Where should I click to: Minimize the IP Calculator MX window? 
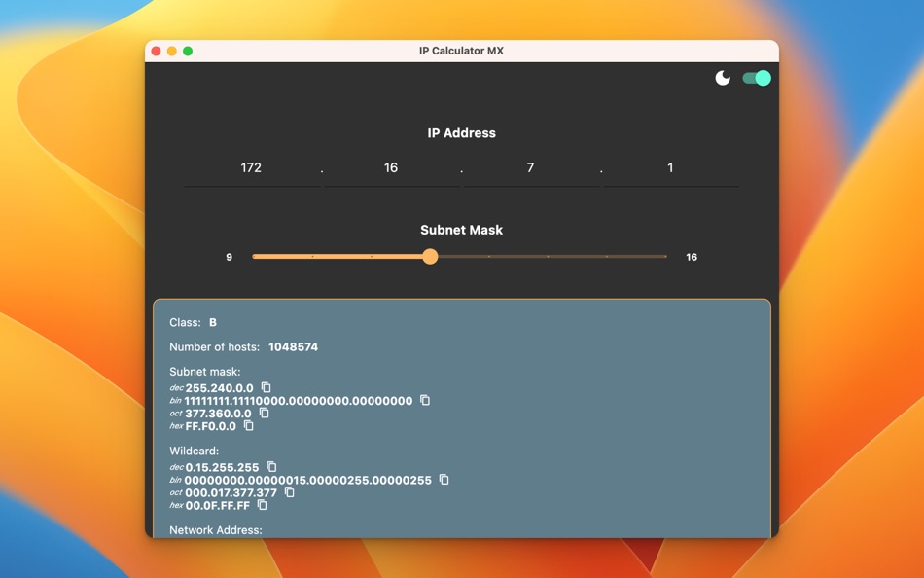[171, 52]
